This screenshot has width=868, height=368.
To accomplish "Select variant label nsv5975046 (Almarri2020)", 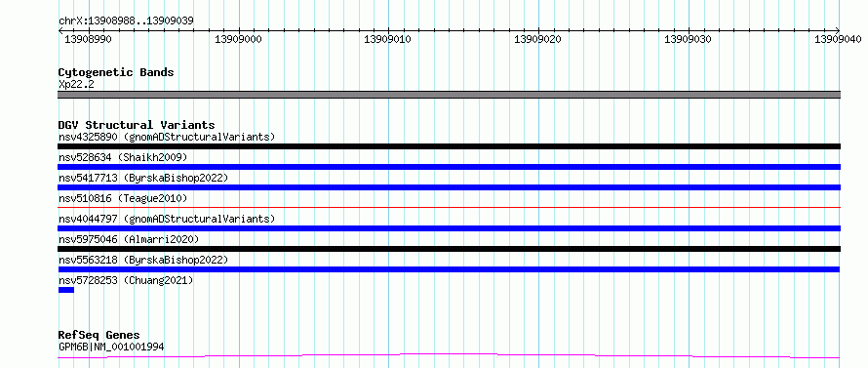I will tap(129, 239).
